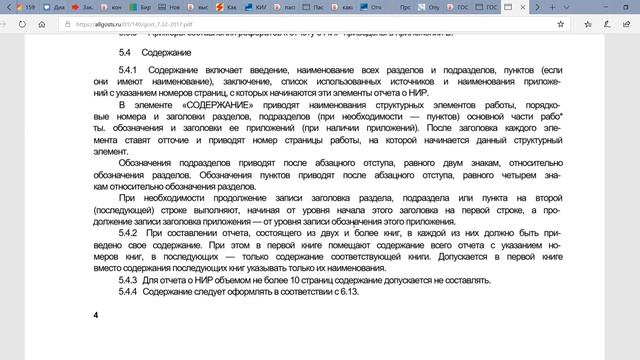Screen dimensions: 640x360
Task: Select the 'Пас' tab
Action: (x=313, y=7)
